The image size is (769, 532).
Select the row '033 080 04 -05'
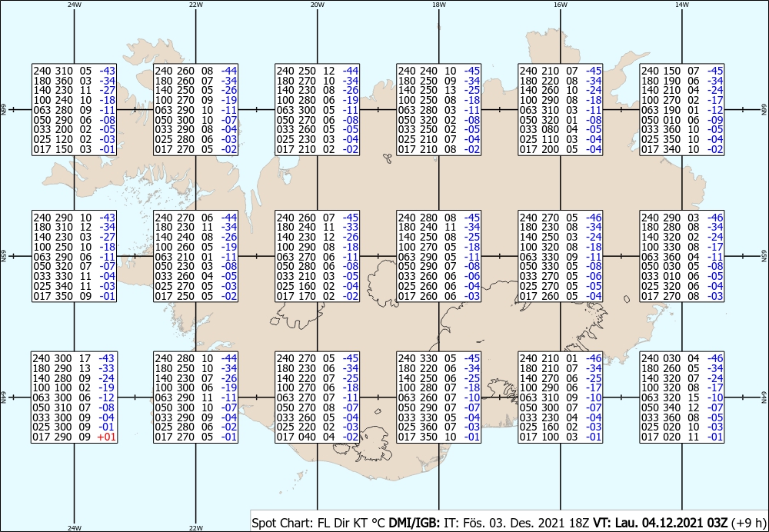561,129
